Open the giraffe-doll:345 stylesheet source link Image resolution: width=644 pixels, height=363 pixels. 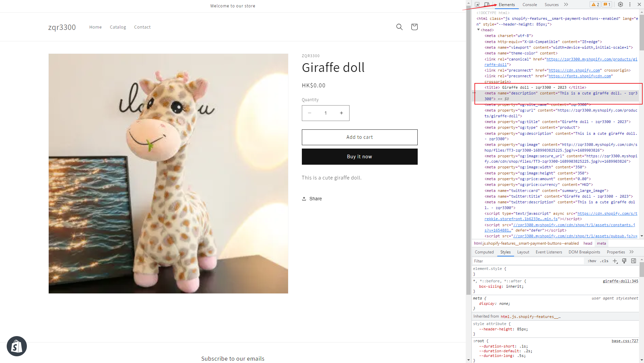(x=620, y=281)
